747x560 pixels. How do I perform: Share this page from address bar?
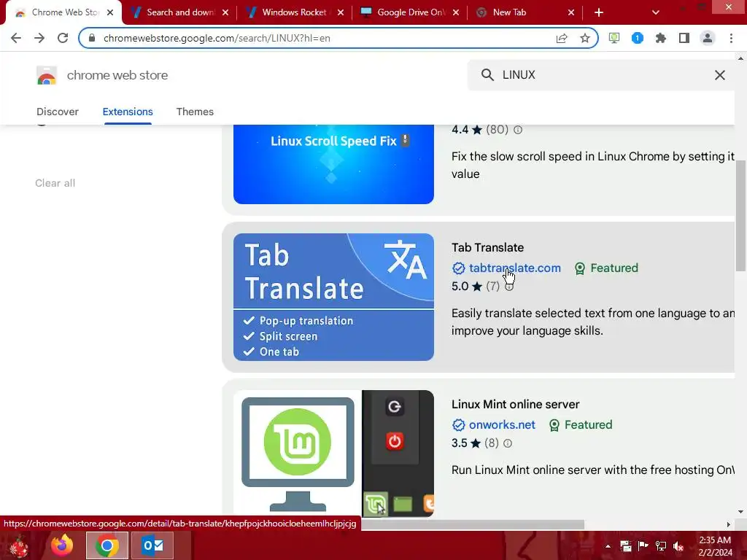click(x=562, y=38)
